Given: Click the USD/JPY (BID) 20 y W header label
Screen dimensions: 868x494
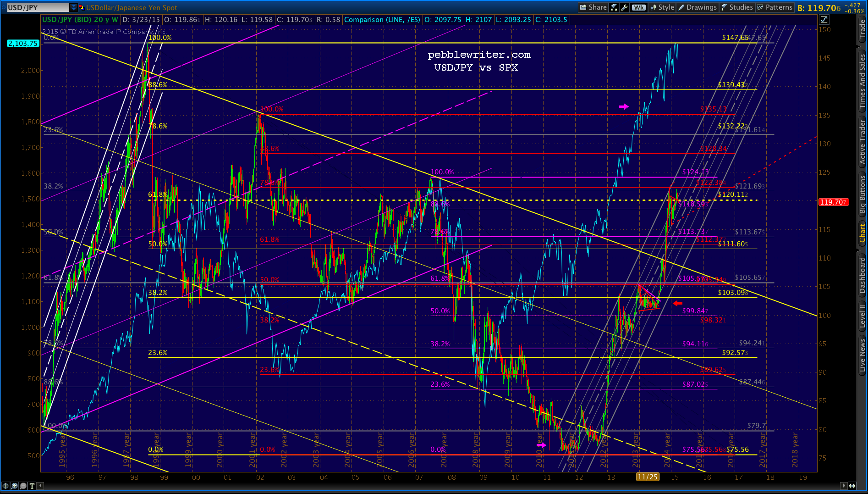Looking at the screenshot, I should pos(80,20).
